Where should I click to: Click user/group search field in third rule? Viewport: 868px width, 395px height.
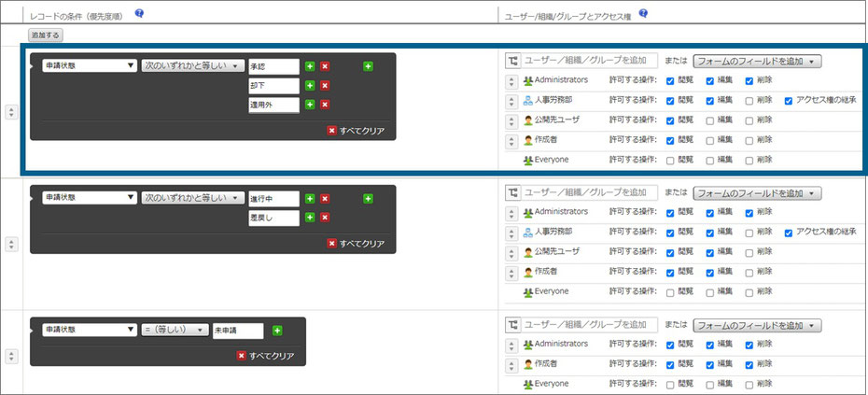click(591, 324)
